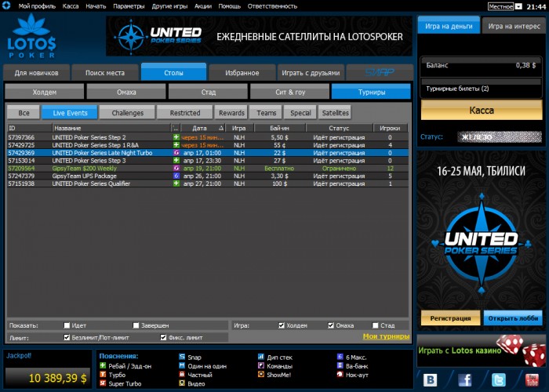Image resolution: width=549 pixels, height=392 pixels.
Task: Open the Другие игры menu
Action: pyautogui.click(x=169, y=6)
